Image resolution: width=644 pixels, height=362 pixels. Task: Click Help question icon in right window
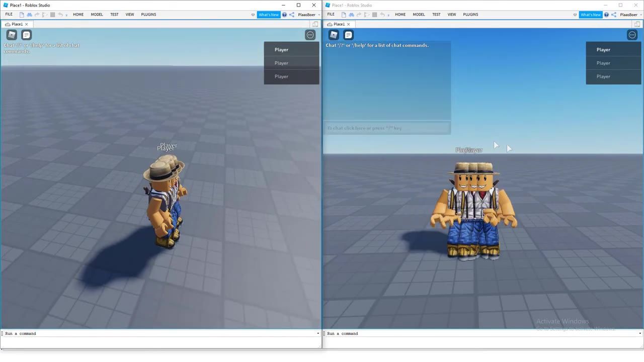click(606, 15)
